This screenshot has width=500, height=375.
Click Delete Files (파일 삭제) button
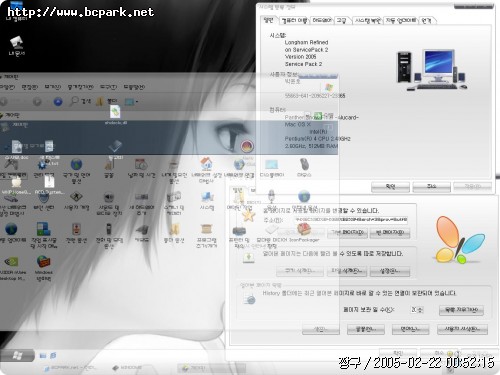(347, 271)
